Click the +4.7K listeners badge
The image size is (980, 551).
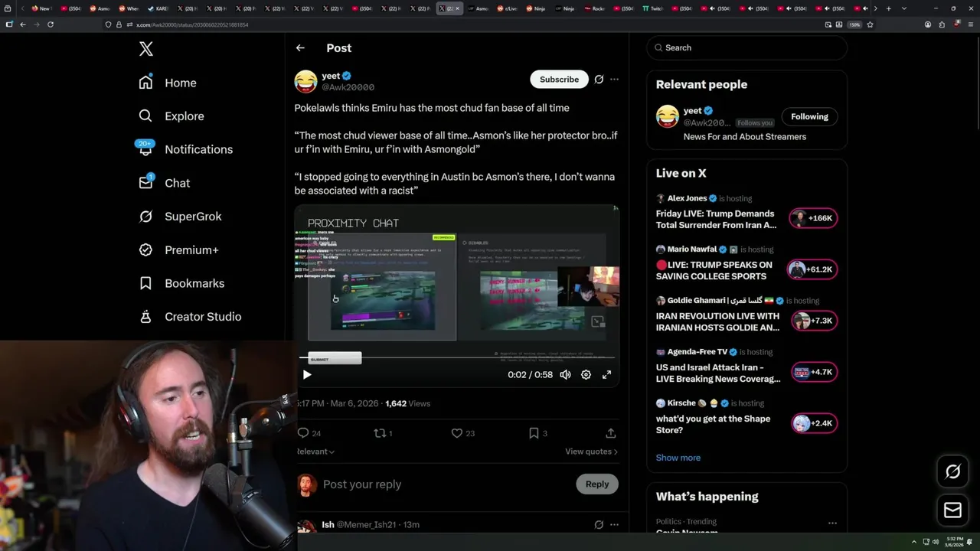click(813, 372)
